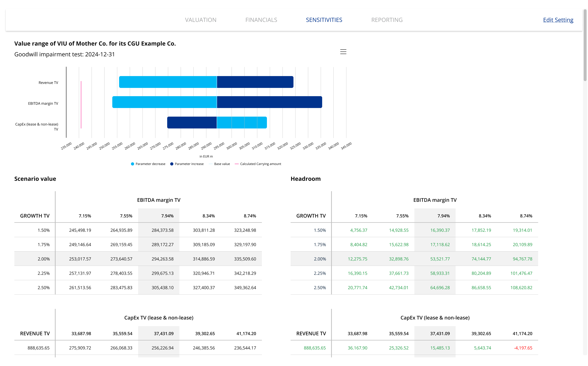Select scenario value 284,373.58
This screenshot has width=588, height=366.
click(163, 230)
